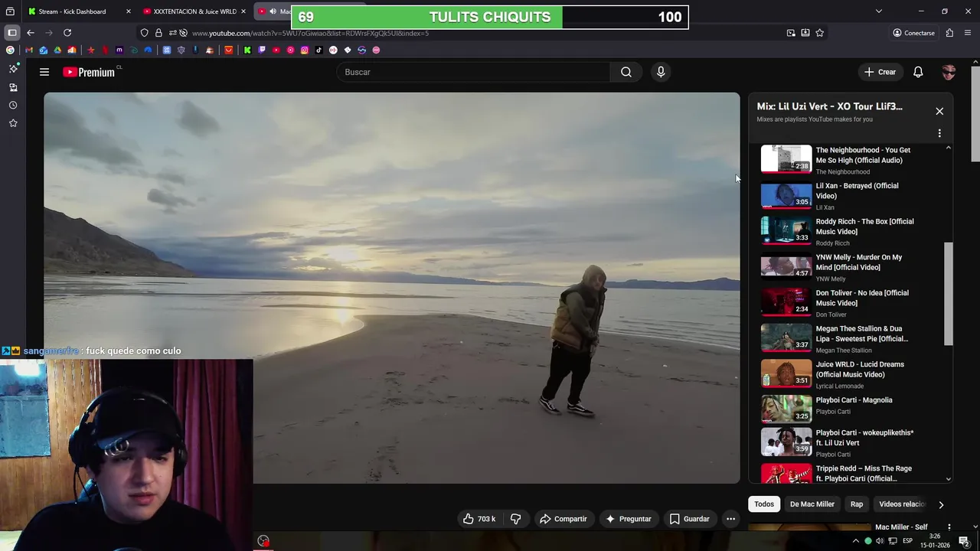The width and height of the screenshot is (980, 551).
Task: Open the browser application hamburger menu
Action: (x=968, y=33)
